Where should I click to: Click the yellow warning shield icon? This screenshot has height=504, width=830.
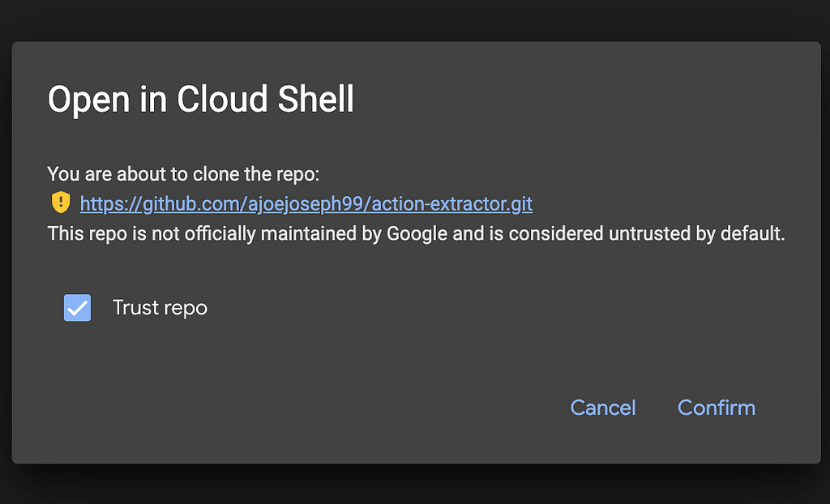pos(61,203)
